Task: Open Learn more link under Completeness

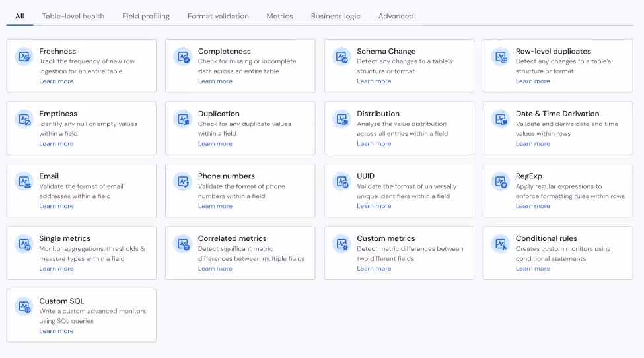Action: (x=215, y=81)
